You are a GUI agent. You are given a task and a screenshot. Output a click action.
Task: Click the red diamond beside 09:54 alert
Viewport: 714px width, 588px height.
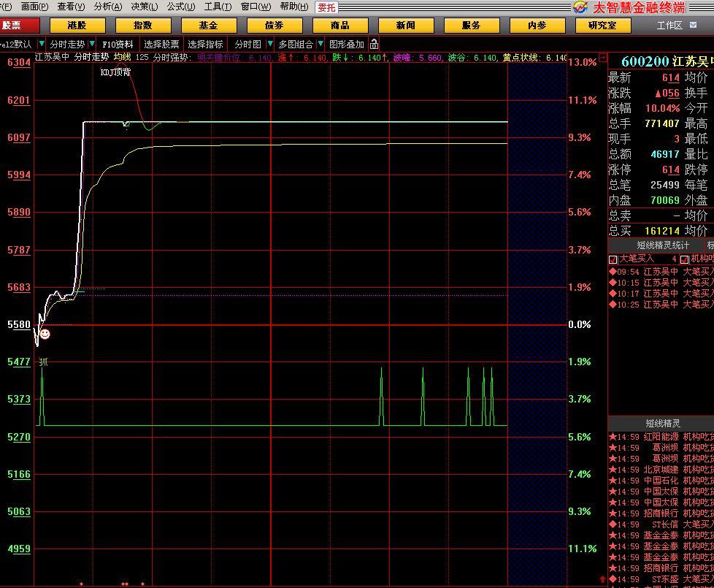click(x=613, y=271)
